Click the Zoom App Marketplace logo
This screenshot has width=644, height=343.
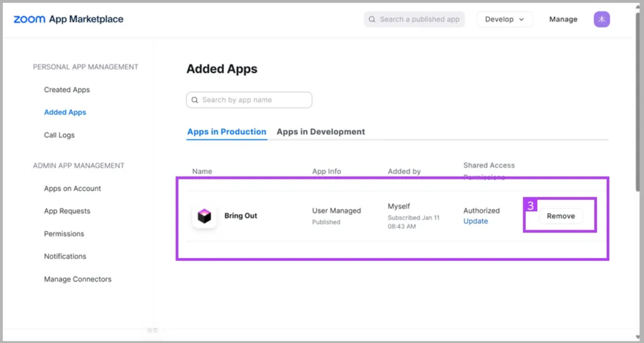coord(69,19)
